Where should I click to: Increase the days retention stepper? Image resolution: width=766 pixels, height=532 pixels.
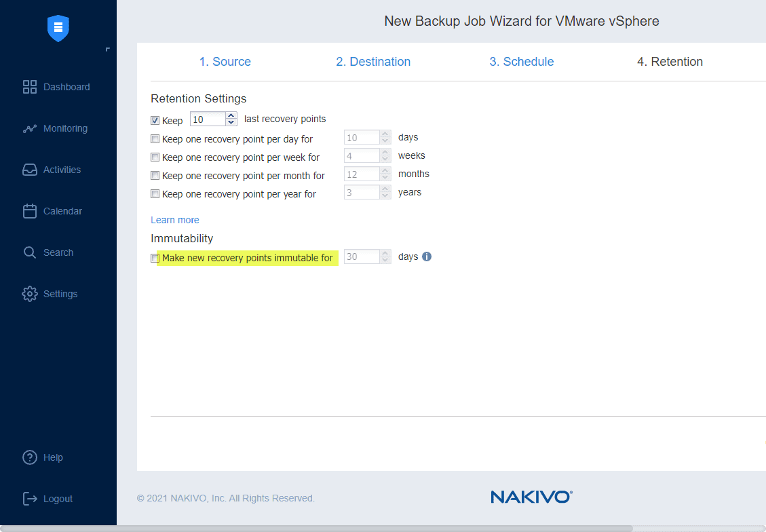tap(385, 134)
